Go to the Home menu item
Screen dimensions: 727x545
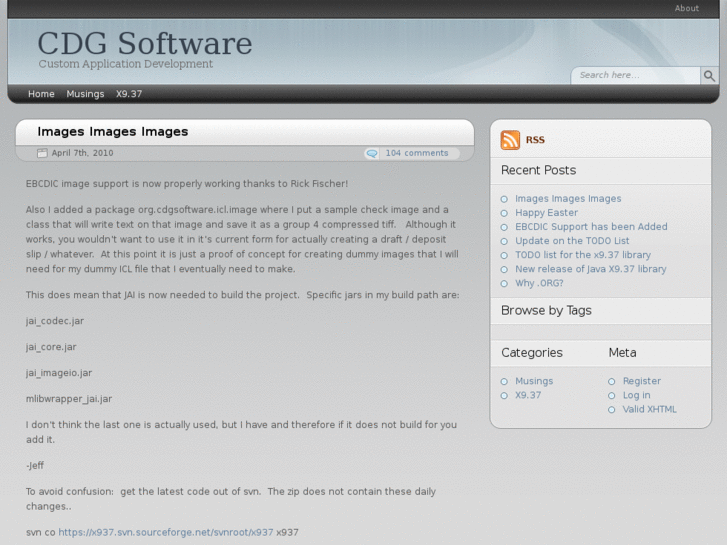pyautogui.click(x=41, y=94)
